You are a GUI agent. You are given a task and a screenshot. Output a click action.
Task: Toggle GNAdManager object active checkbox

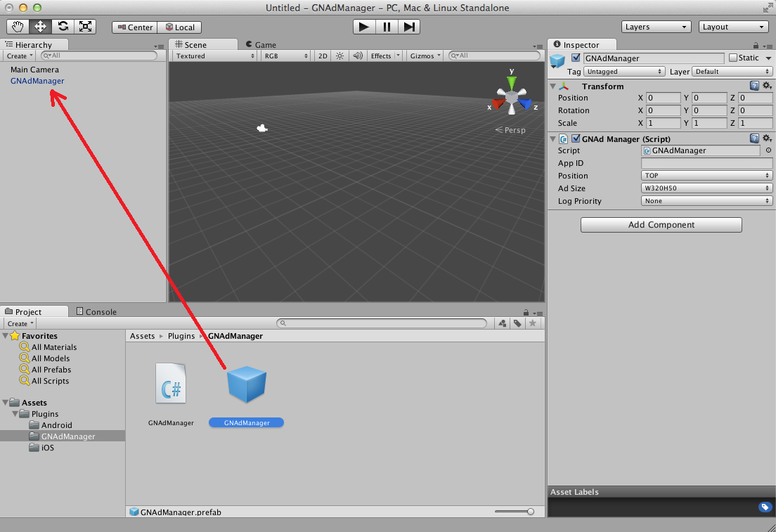point(576,58)
